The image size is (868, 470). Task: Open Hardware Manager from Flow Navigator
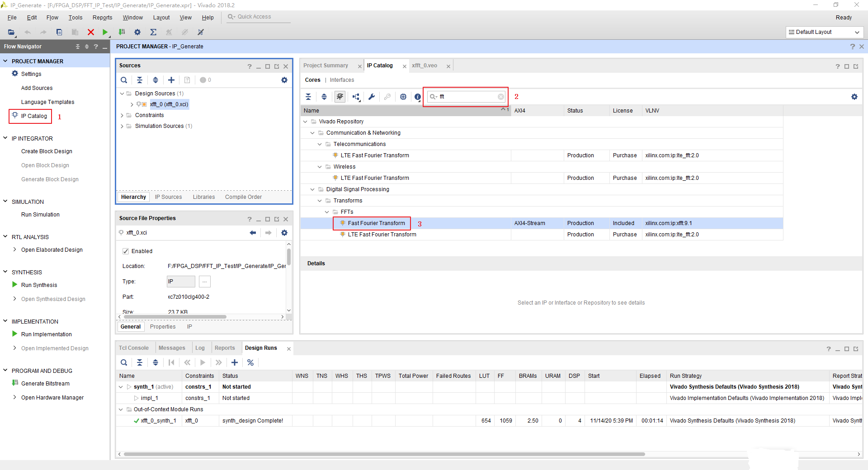point(52,398)
